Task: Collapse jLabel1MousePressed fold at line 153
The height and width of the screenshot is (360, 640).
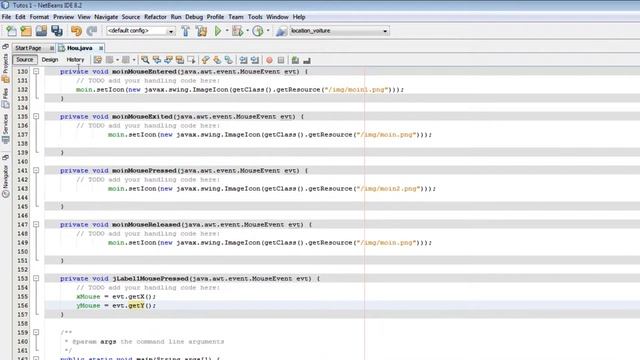Action: point(36,278)
